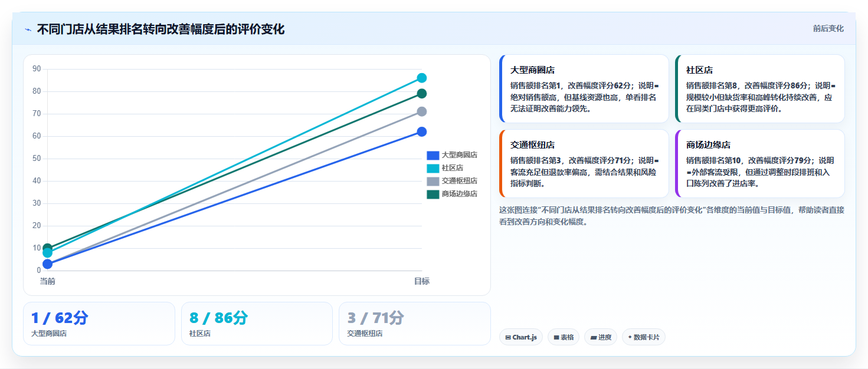Select 大型商圈店 target point at 62

pyautogui.click(x=422, y=131)
